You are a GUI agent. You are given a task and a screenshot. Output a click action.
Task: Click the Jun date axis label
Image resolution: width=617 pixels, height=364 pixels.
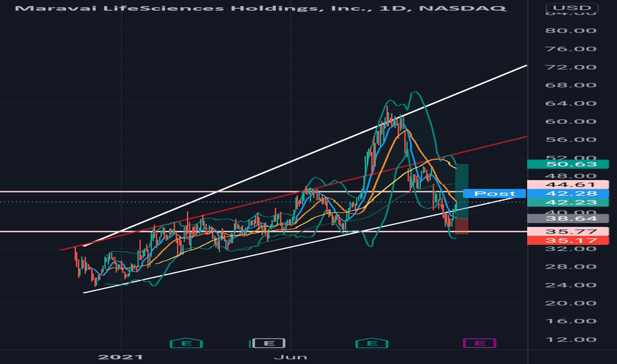[291, 357]
